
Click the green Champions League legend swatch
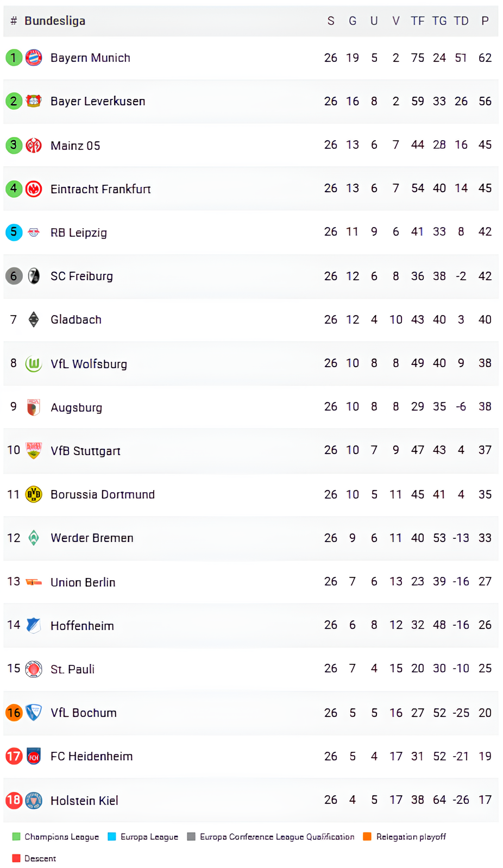pyautogui.click(x=16, y=836)
